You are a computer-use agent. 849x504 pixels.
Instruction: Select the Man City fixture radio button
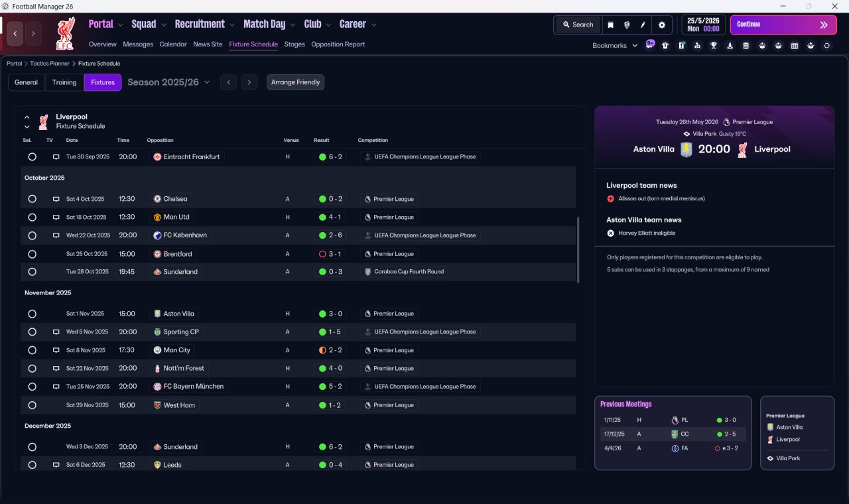click(x=32, y=350)
